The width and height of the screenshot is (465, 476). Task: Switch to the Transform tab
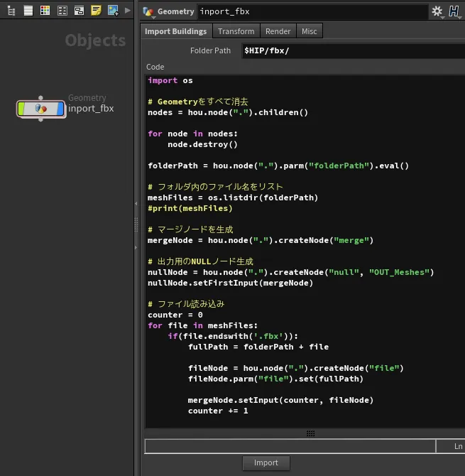(x=236, y=31)
